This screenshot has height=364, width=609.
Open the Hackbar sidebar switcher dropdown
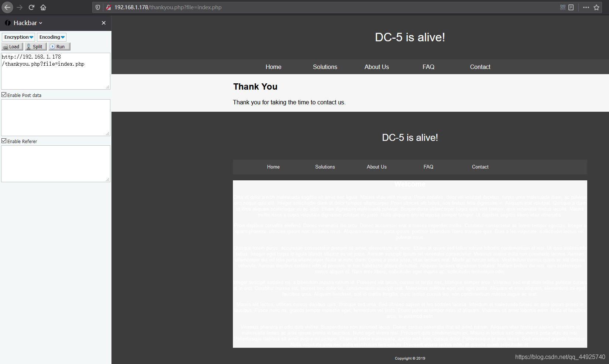pos(28,23)
